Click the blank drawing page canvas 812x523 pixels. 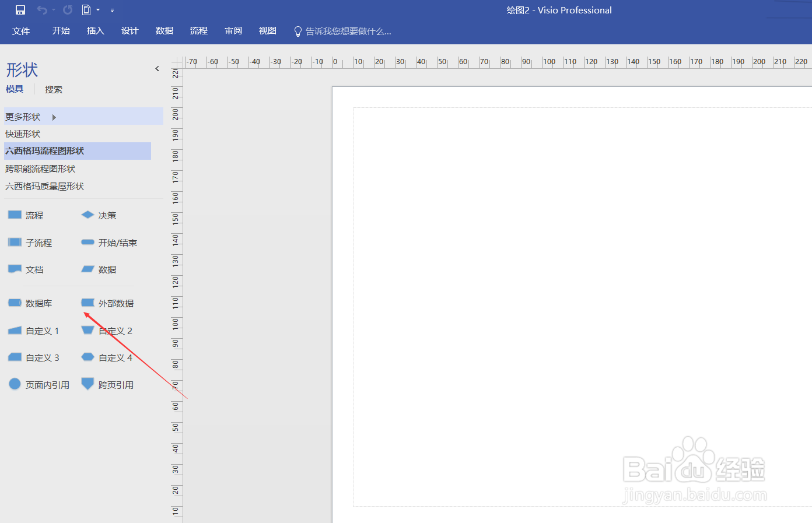[x=572, y=305]
